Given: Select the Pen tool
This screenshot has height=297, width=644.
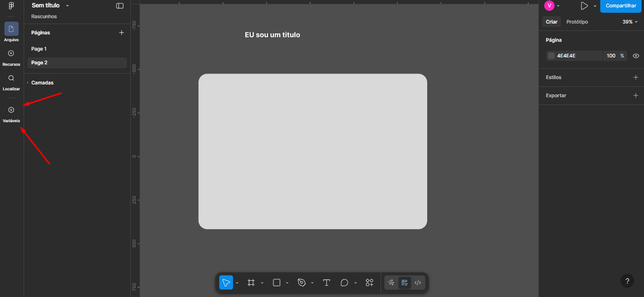Looking at the screenshot, I should click(x=301, y=283).
